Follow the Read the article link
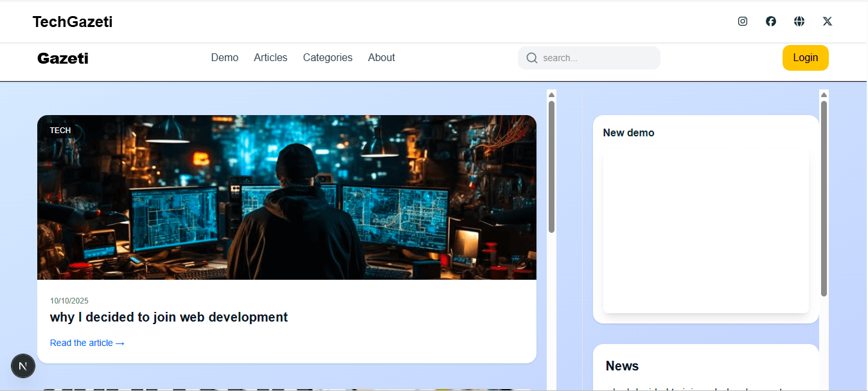 tap(87, 343)
